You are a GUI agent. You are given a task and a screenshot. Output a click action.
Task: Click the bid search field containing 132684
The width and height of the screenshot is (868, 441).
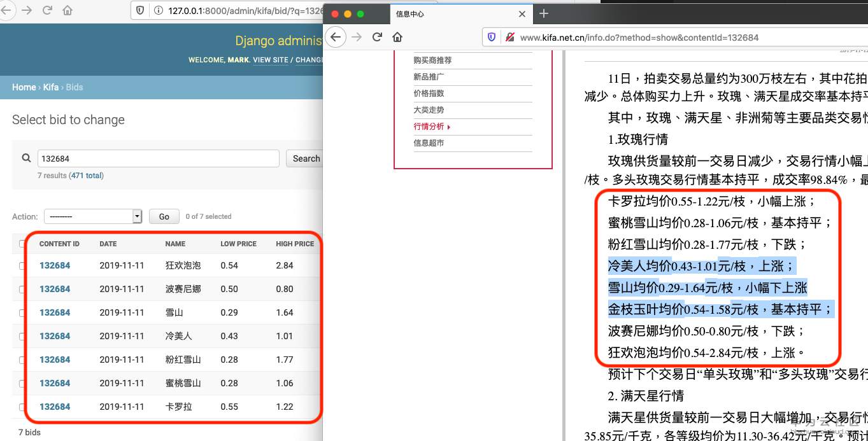click(x=158, y=158)
